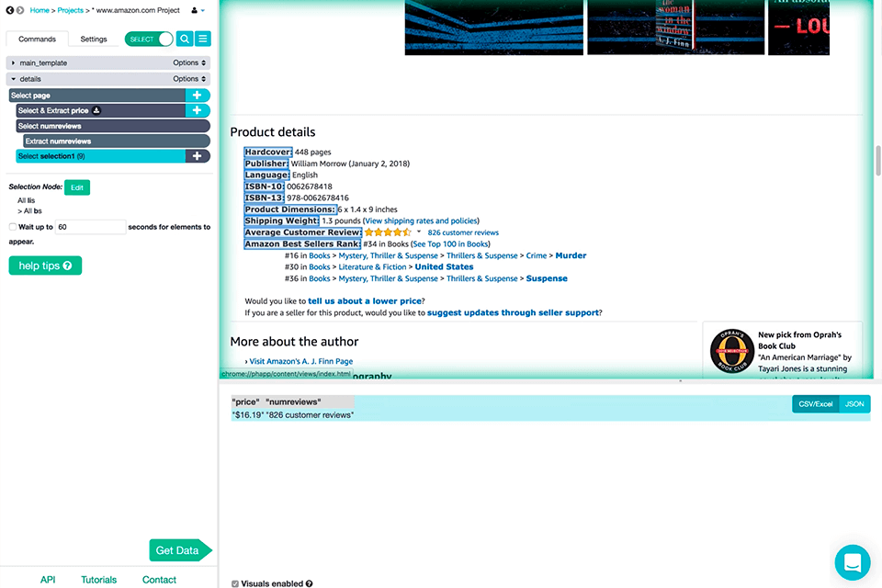Screen dimensions: 882x588
Task: Click the star rating icons
Action: [x=388, y=232]
